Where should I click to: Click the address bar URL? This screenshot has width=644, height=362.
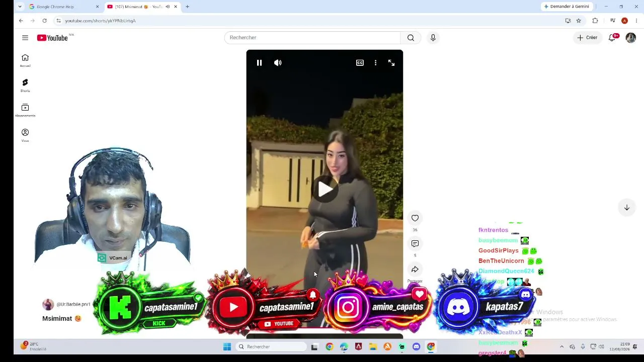click(100, 21)
